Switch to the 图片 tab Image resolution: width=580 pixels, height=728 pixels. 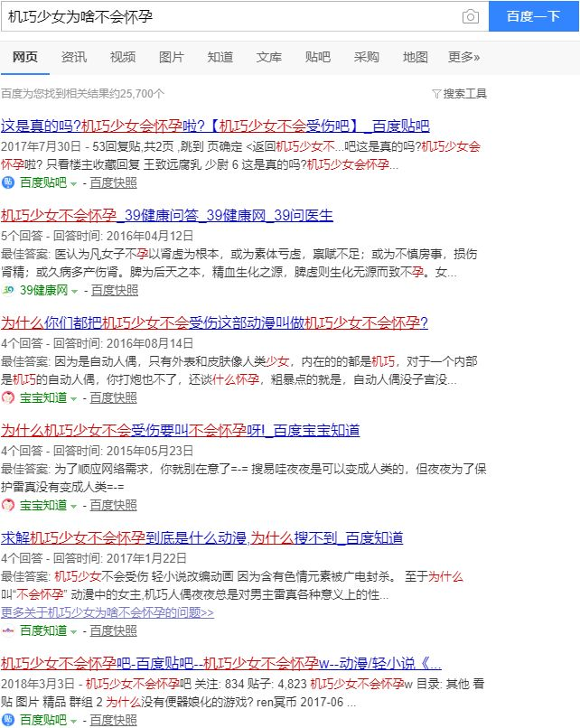[172, 57]
